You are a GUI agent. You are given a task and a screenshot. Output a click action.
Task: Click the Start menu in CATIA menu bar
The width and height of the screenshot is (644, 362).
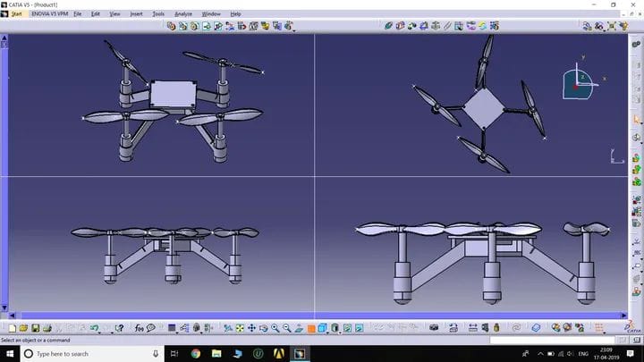pyautogui.click(x=16, y=14)
